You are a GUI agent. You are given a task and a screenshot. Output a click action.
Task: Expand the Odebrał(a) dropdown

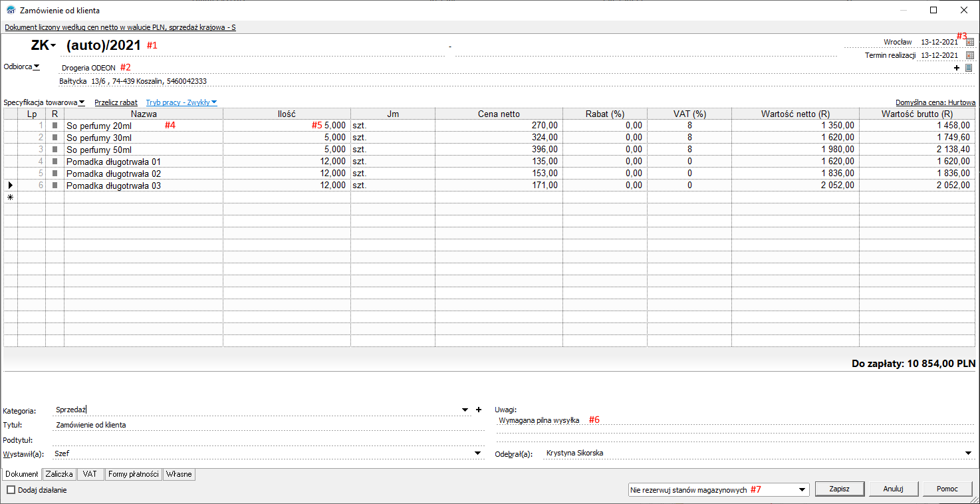967,453
